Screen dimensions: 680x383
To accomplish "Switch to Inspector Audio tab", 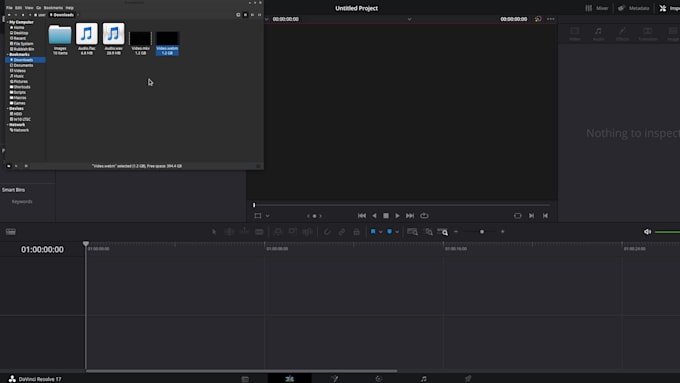I will 598,33.
